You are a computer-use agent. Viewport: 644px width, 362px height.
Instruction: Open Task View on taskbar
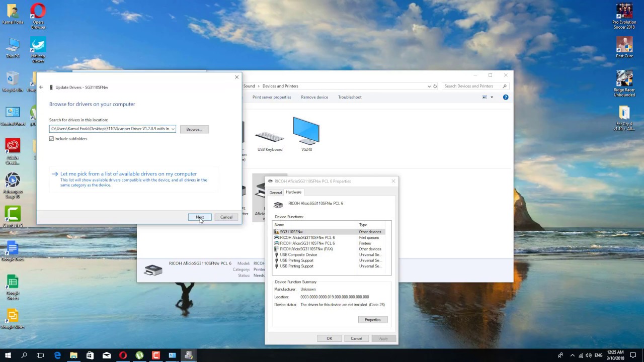coord(40,355)
